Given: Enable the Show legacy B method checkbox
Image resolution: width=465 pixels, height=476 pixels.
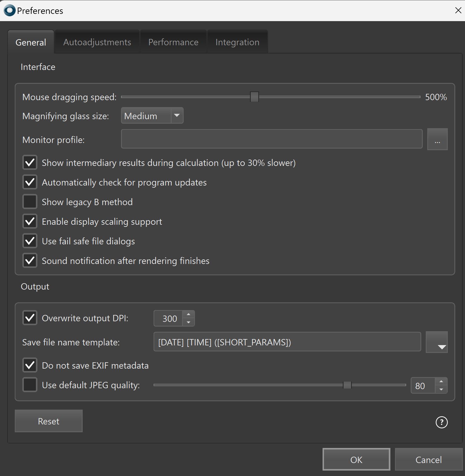Looking at the screenshot, I should 30,202.
